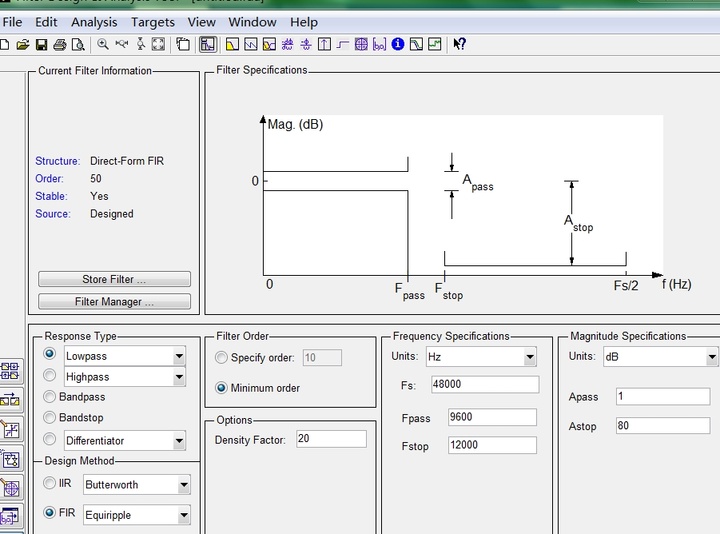
Task: Click the Fs sampling frequency field
Action: [x=485, y=384]
